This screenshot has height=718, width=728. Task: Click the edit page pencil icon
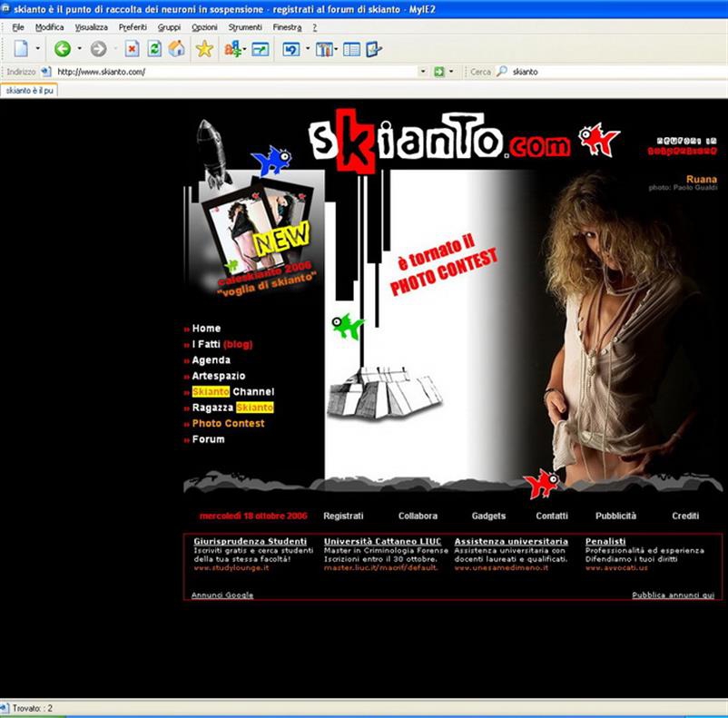coord(374,48)
